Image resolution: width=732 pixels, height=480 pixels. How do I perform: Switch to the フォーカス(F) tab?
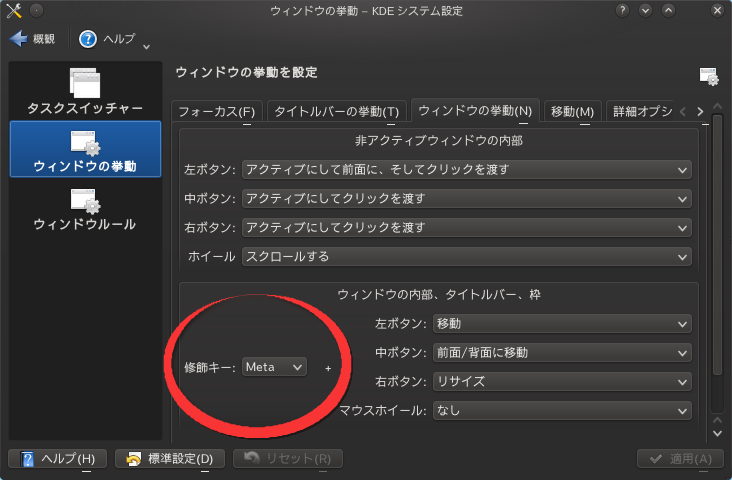click(x=216, y=111)
